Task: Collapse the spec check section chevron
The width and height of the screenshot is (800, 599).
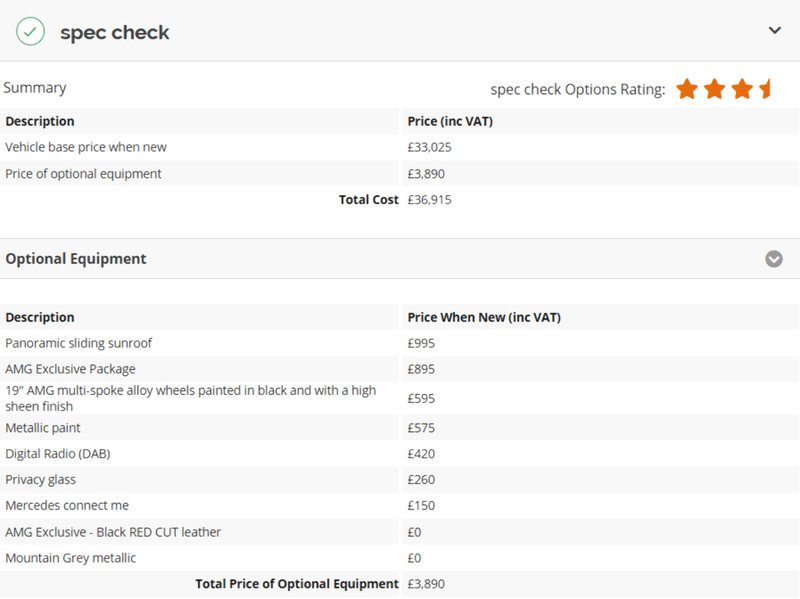Action: (x=774, y=31)
